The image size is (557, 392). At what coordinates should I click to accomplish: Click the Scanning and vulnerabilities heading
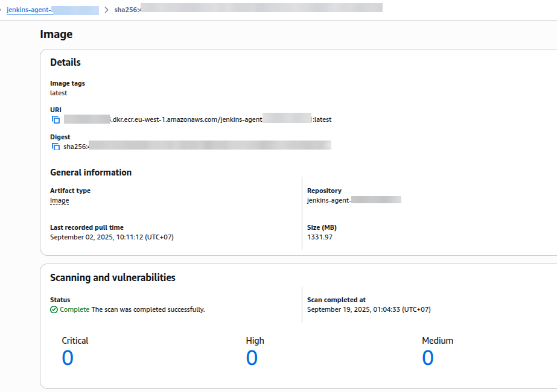pyautogui.click(x=113, y=278)
